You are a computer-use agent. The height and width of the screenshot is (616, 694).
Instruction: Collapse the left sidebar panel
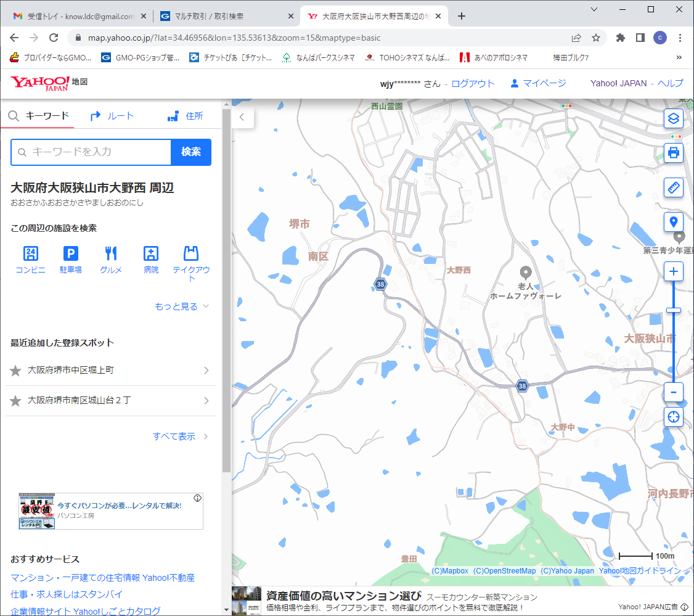tap(242, 117)
